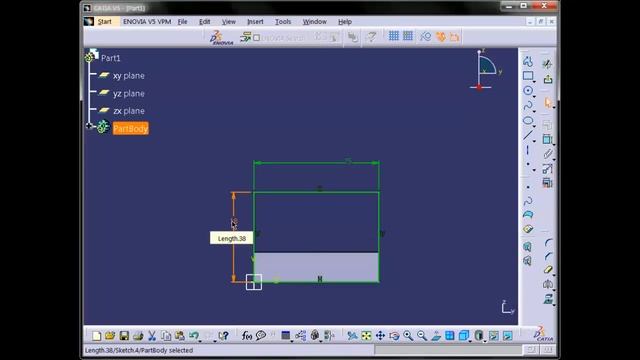Click the Print icon
This screenshot has width=640, height=360.
pos(138,336)
